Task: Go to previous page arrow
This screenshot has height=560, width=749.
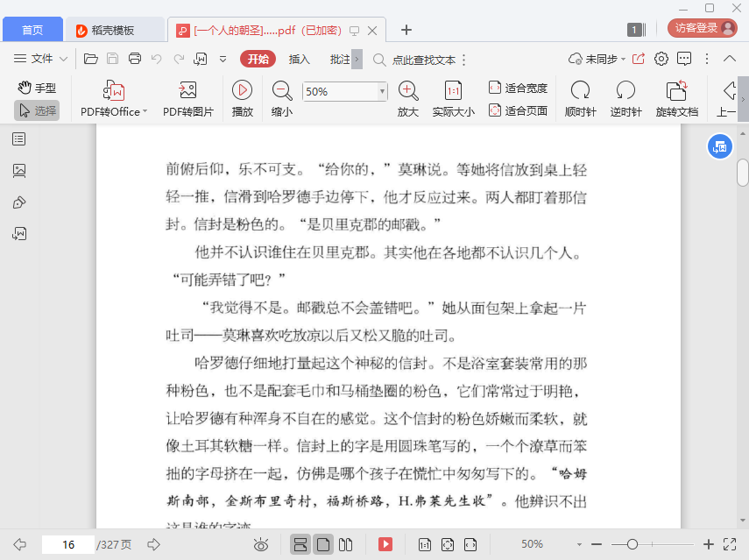Action: click(19, 544)
